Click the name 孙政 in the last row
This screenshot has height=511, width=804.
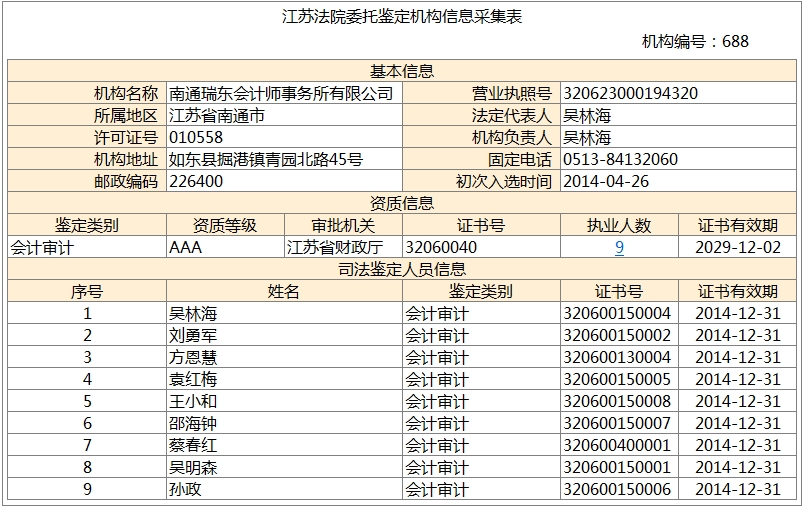point(185,490)
